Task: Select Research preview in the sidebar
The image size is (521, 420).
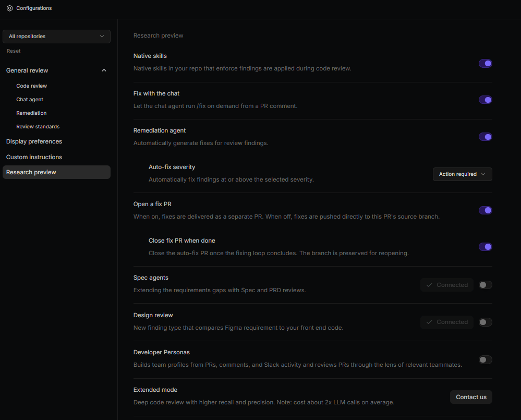Action: point(56,172)
